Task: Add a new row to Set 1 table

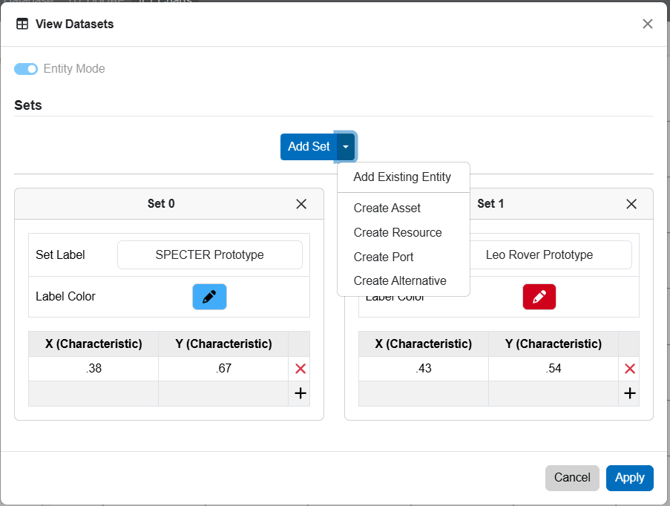Action: click(630, 393)
